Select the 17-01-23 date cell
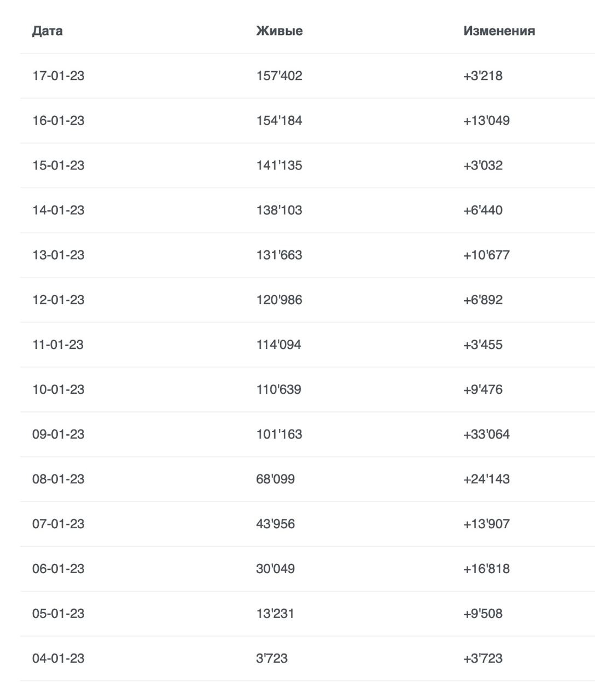This screenshot has height=700, width=595. 59,75
